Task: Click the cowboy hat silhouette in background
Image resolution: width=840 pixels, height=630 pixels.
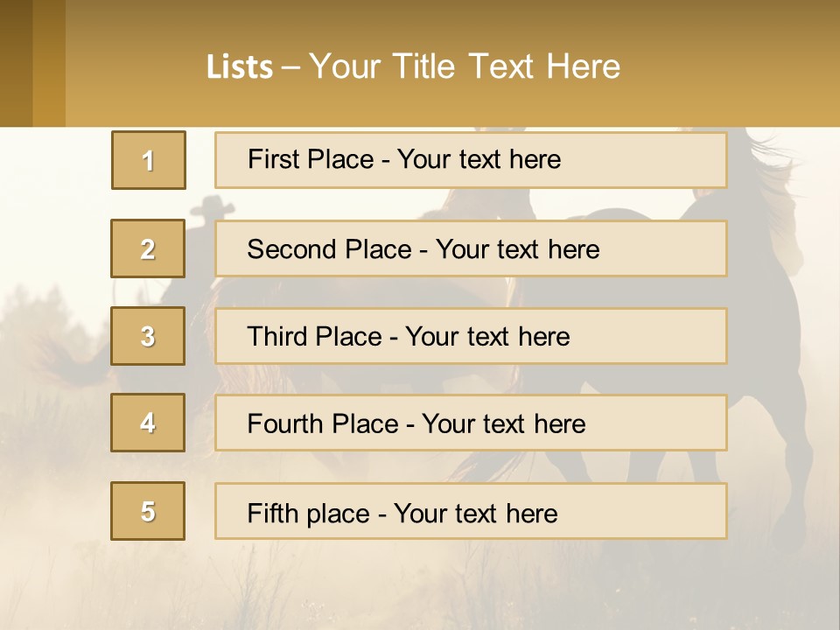Action: pos(210,207)
